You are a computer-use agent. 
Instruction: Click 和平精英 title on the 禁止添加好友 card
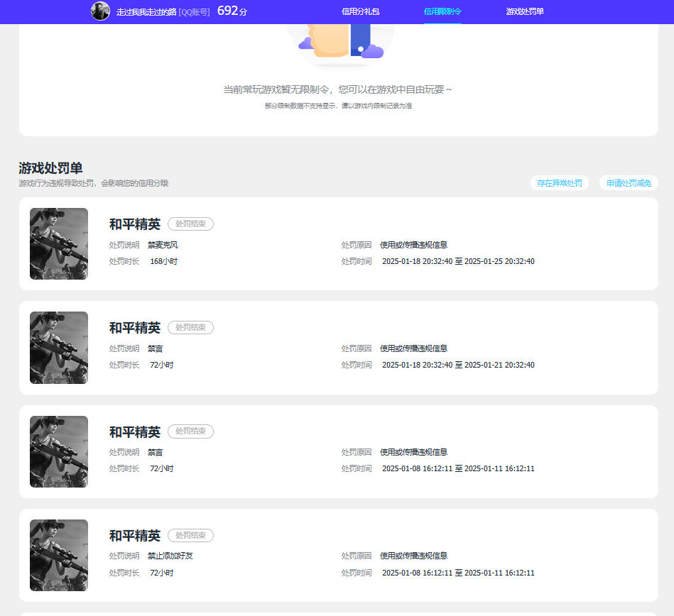click(134, 536)
